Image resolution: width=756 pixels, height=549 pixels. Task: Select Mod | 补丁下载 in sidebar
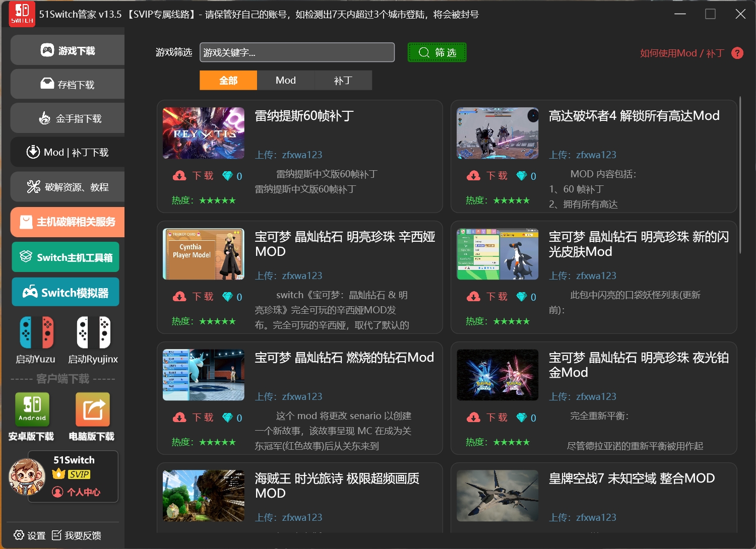tap(68, 152)
